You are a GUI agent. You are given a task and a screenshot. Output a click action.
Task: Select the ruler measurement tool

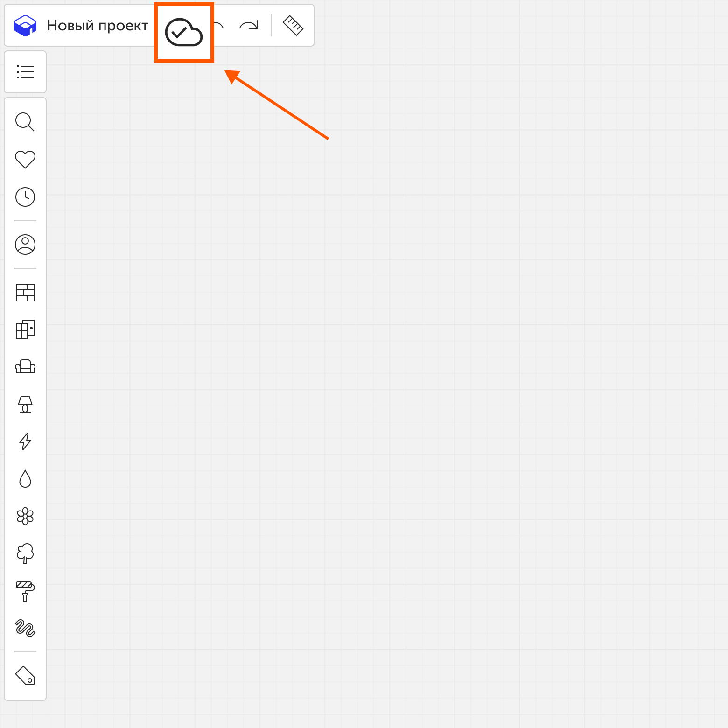tap(293, 25)
